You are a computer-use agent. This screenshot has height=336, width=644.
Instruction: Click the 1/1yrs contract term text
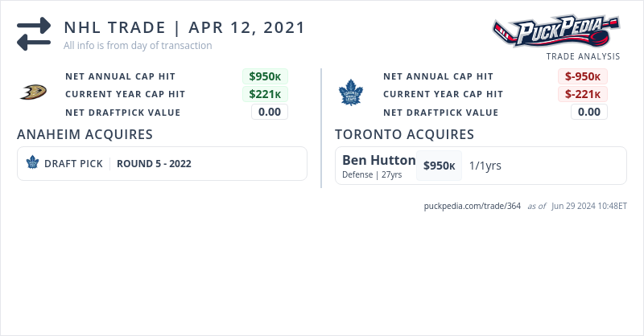485,166
